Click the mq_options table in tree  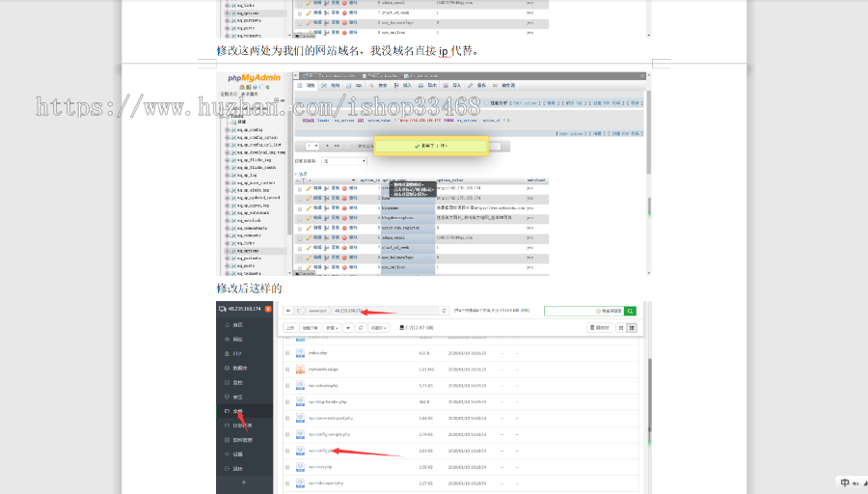click(x=247, y=251)
